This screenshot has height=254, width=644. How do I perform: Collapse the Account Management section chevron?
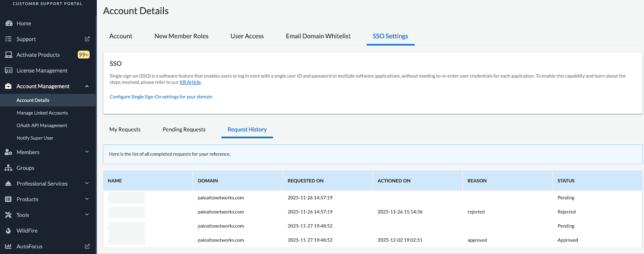pyautogui.click(x=87, y=86)
